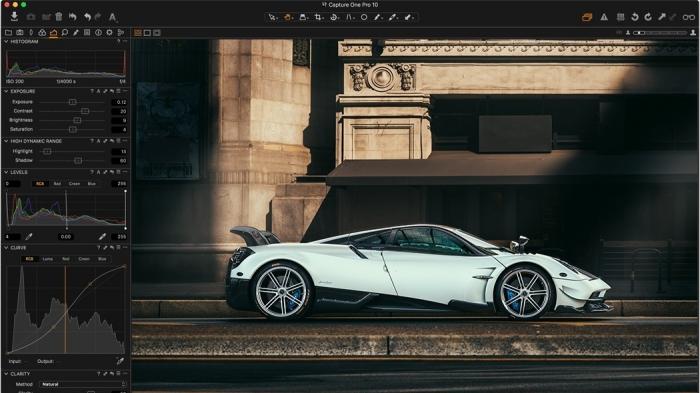Image resolution: width=700 pixels, height=393 pixels.
Task: Select the Curve Red channel button
Action: coord(66,259)
